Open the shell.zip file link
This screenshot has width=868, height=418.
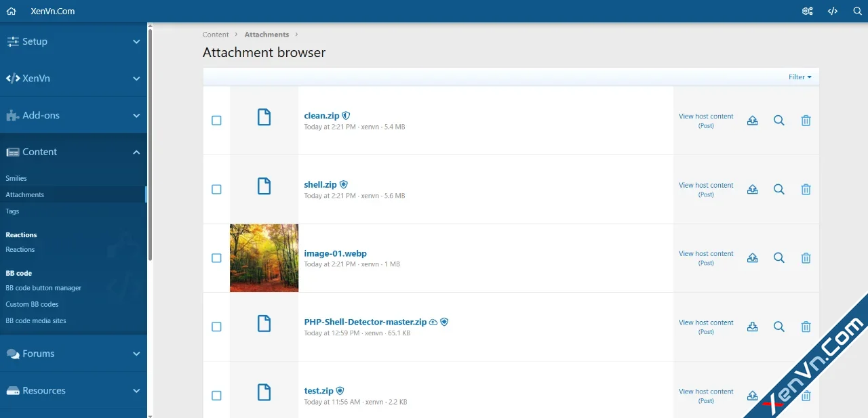tap(320, 184)
